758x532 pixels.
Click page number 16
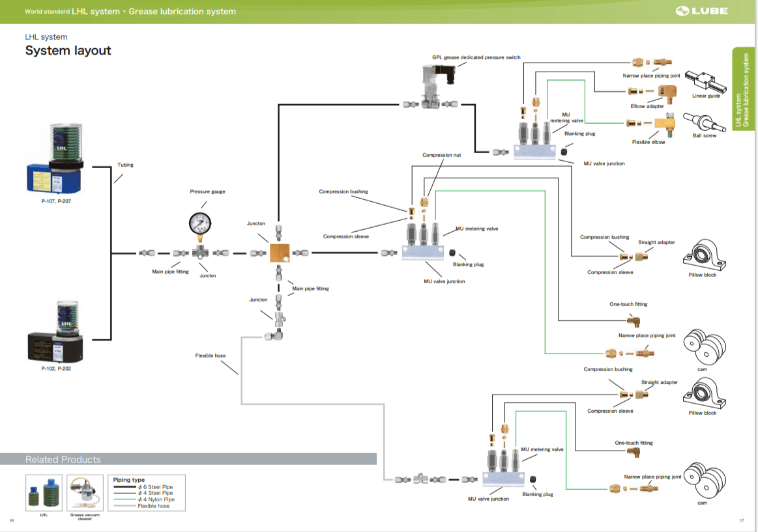[12, 520]
